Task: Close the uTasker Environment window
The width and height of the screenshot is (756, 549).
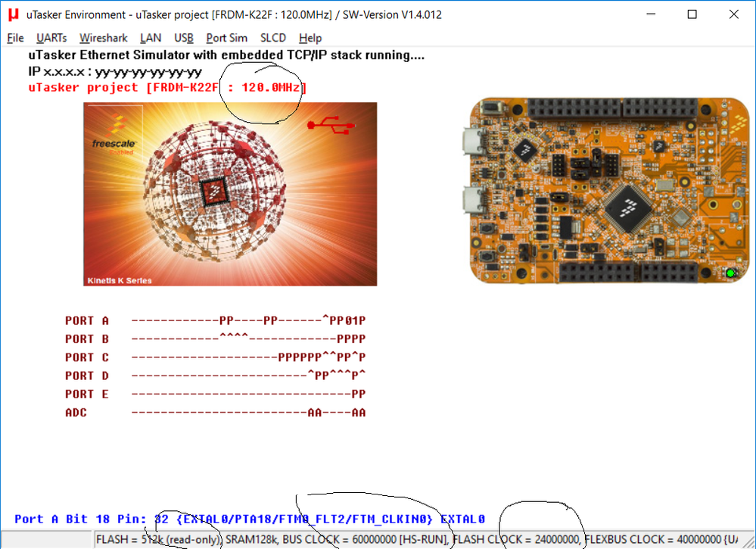Action: click(x=734, y=14)
